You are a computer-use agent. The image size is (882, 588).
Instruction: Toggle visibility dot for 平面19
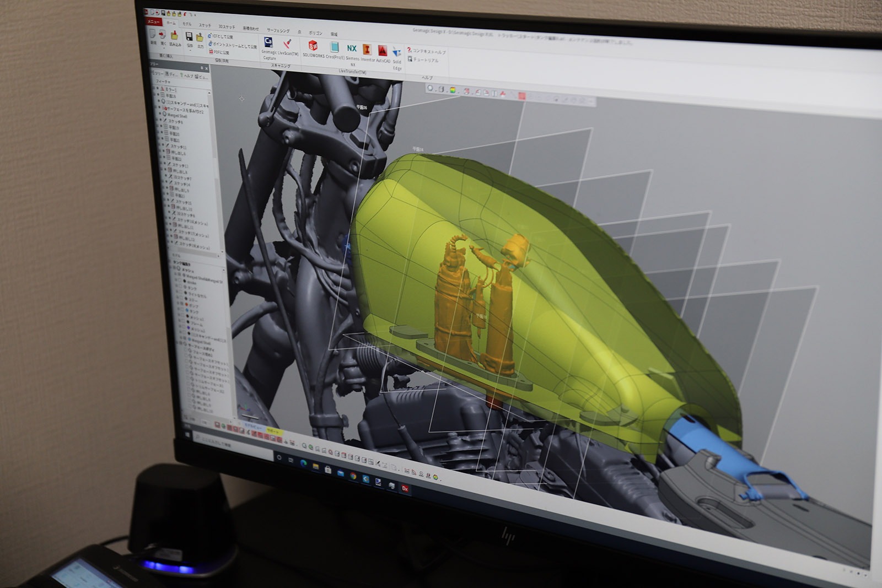click(x=162, y=127)
